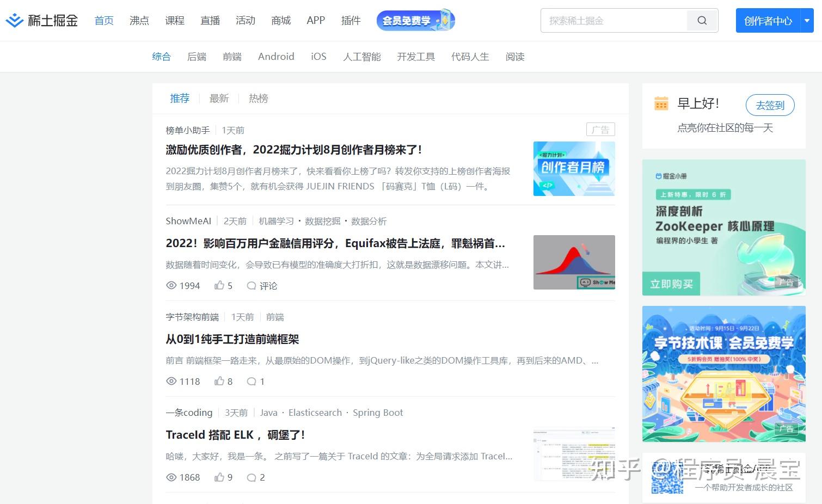Click the 掘金小册 logo in ad
The width and height of the screenshot is (822, 504).
(671, 176)
